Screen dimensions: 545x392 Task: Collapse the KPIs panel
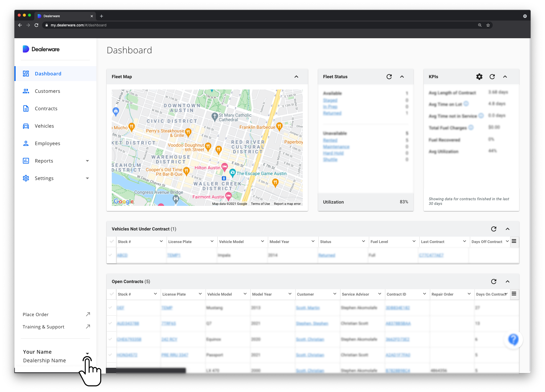[505, 77]
